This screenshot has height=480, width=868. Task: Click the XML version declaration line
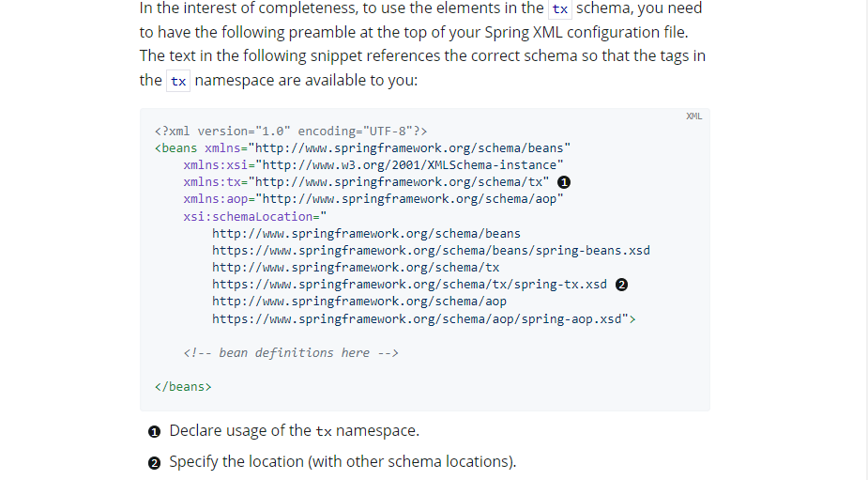click(290, 131)
